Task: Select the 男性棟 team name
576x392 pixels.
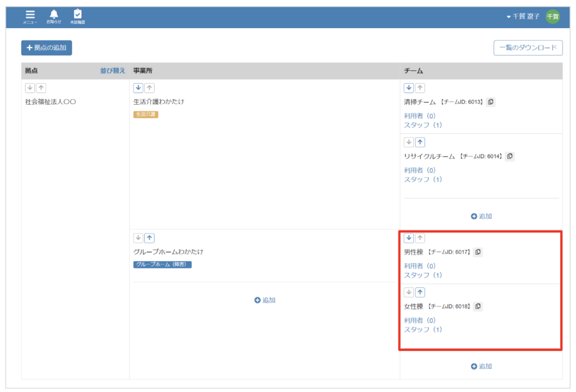Action: click(413, 251)
